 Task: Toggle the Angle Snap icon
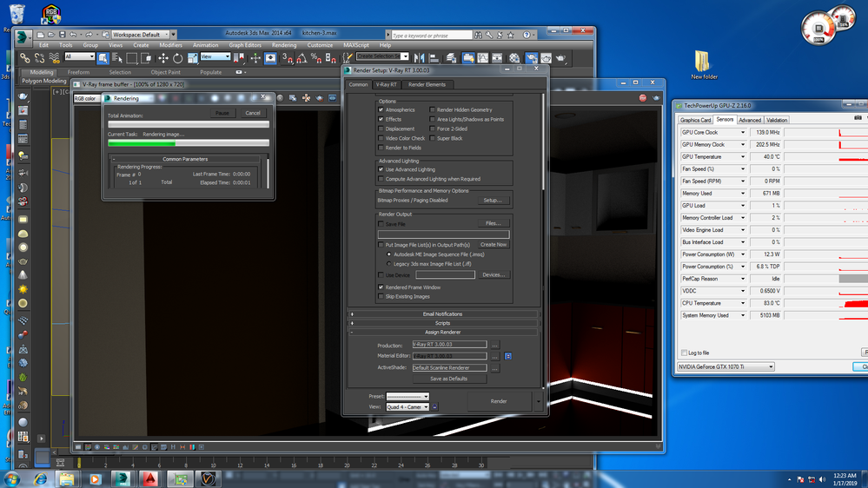coord(301,57)
